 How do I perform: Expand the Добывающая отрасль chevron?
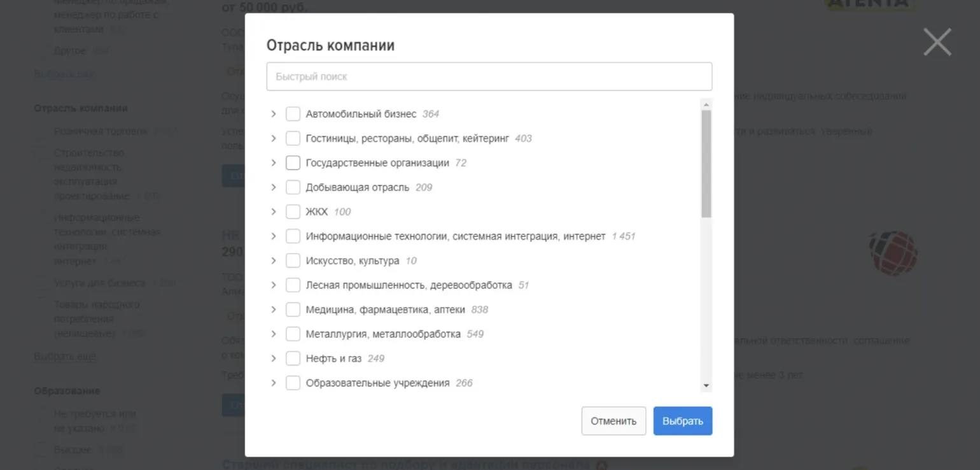274,187
